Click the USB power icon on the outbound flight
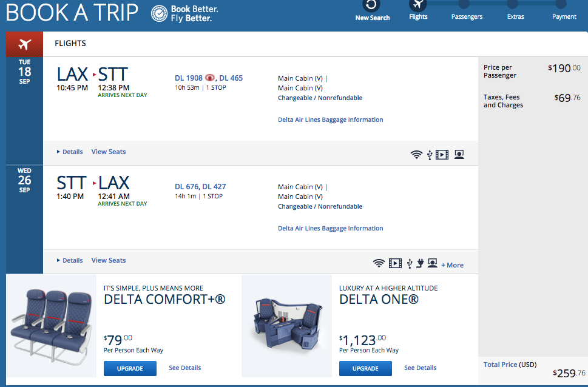 pyautogui.click(x=430, y=154)
